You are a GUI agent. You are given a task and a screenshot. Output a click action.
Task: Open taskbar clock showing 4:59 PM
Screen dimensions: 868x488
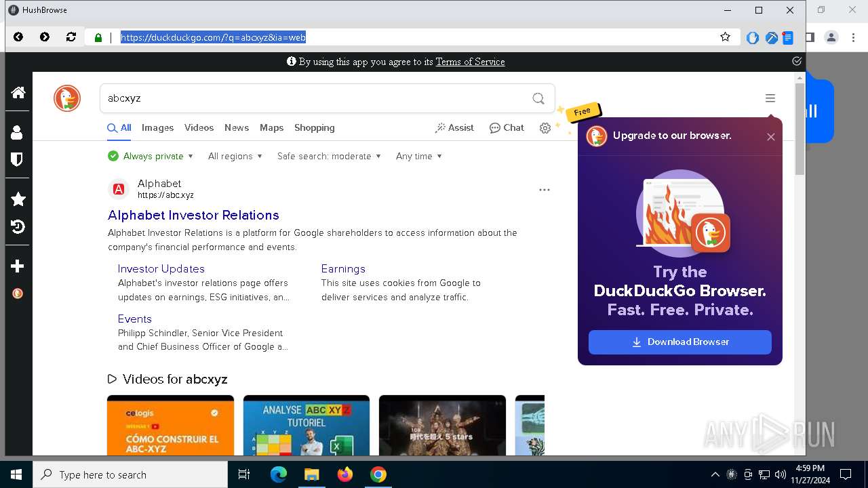[x=810, y=474]
